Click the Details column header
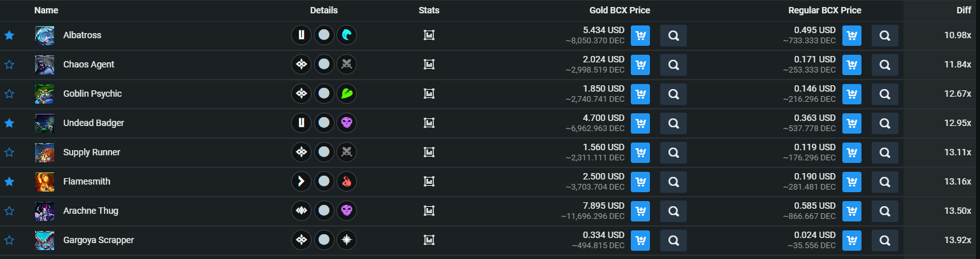 pos(324,10)
